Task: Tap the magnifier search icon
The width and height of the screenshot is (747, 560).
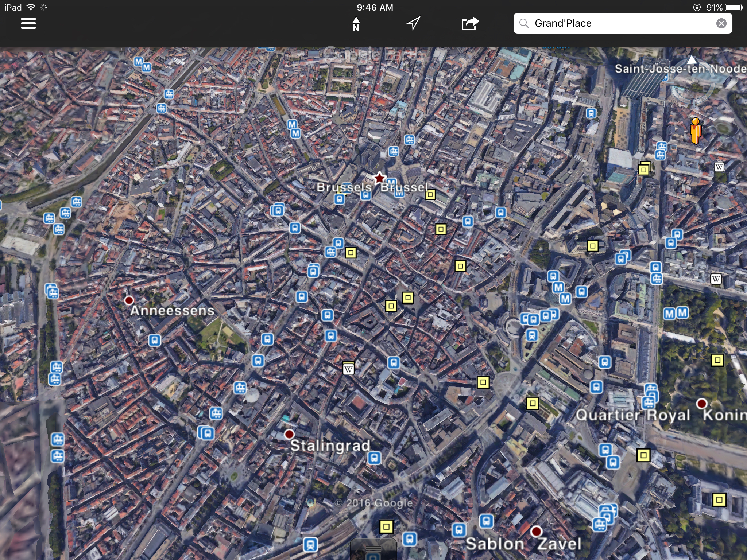Action: pyautogui.click(x=524, y=23)
